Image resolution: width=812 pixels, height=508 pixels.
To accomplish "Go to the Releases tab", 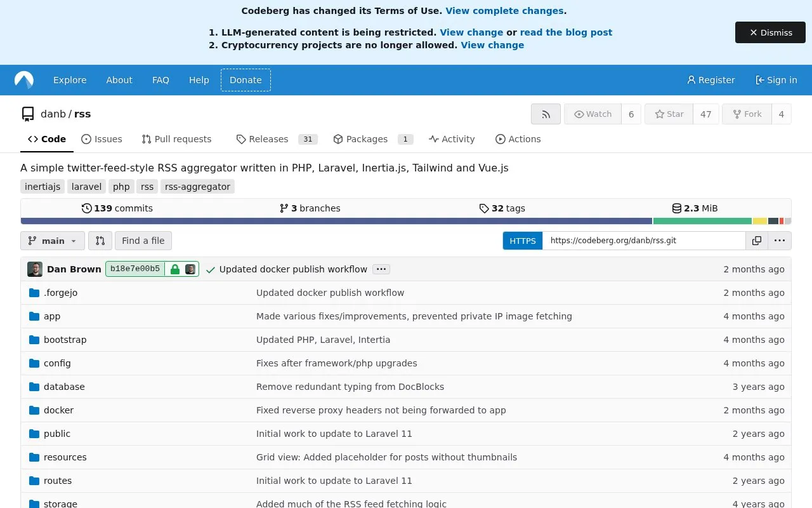I will point(276,139).
